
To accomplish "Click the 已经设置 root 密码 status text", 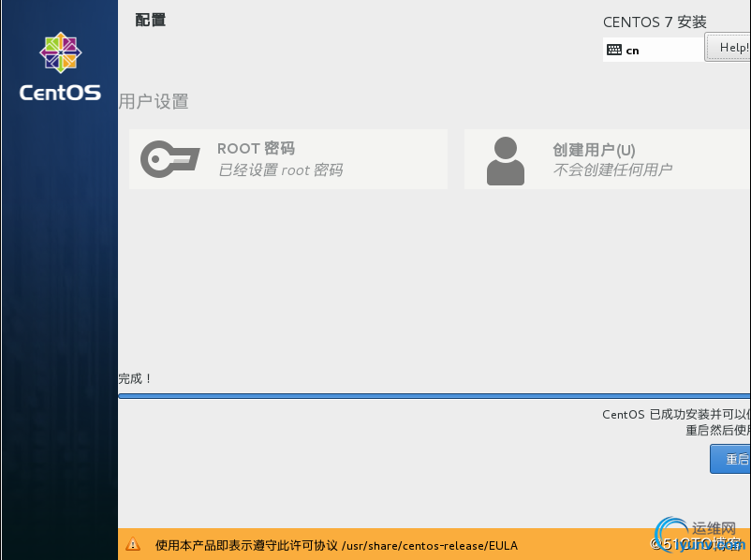I will pos(280,170).
